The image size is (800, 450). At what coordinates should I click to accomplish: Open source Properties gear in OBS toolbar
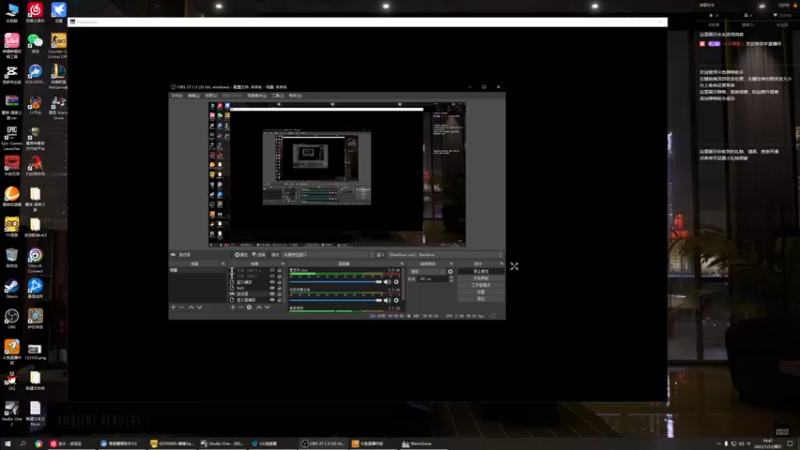[241, 255]
